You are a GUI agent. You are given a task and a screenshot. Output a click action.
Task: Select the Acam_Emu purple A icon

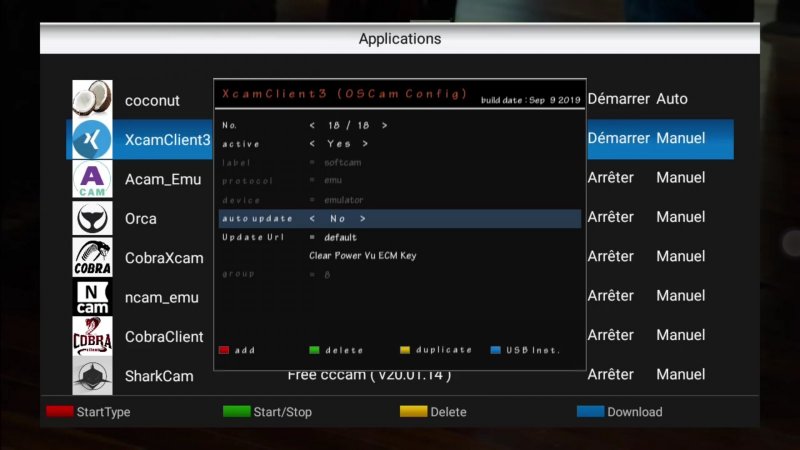[92, 179]
